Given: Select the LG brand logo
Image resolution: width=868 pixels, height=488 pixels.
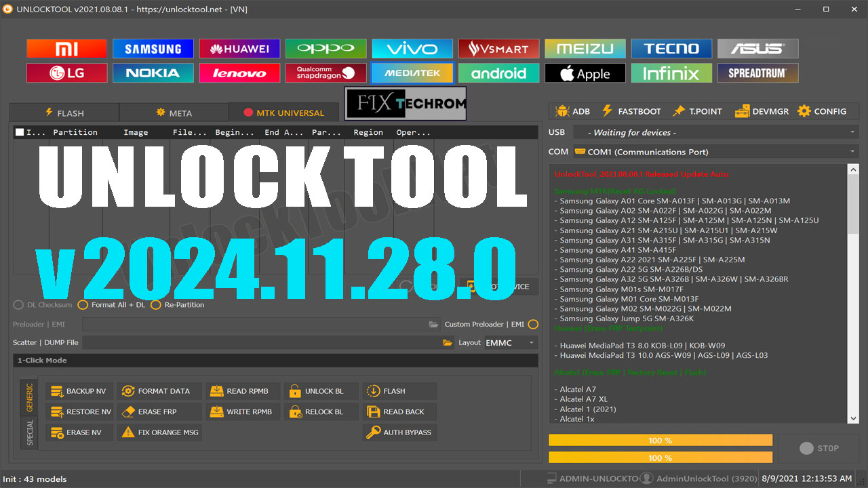Looking at the screenshot, I should click(66, 73).
